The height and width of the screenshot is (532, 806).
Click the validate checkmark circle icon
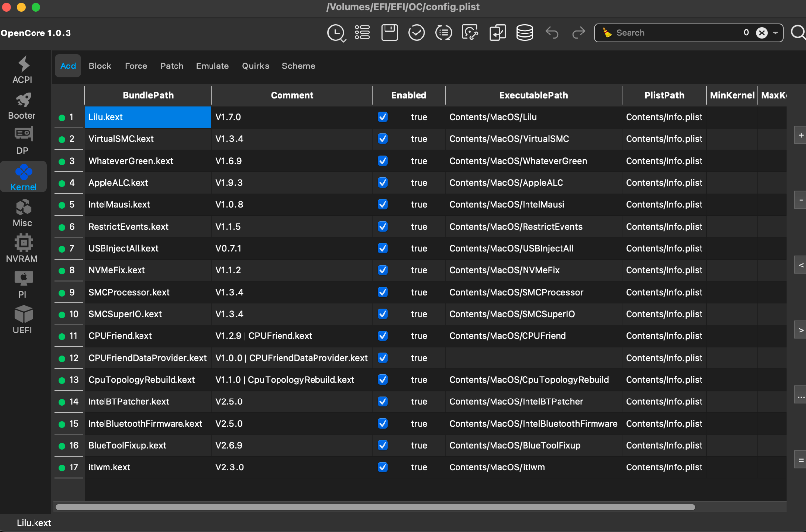[x=417, y=33]
